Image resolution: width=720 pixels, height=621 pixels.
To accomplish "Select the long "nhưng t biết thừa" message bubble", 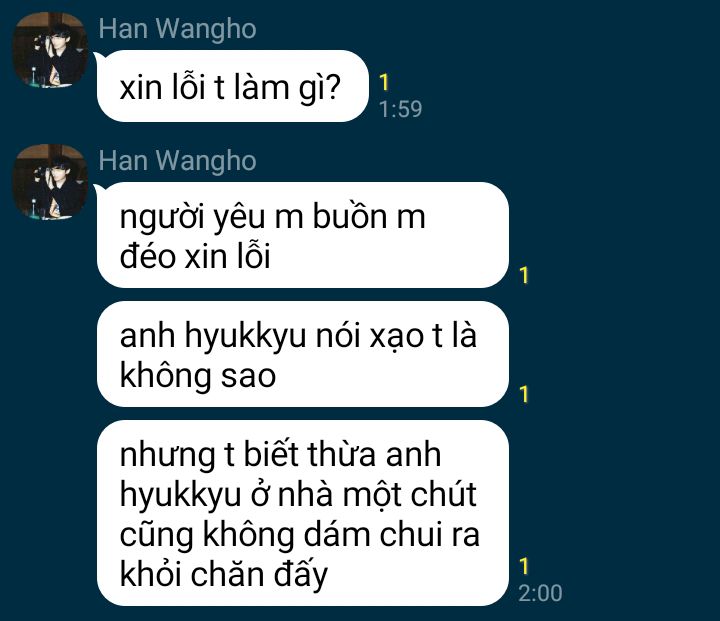I will tap(303, 513).
